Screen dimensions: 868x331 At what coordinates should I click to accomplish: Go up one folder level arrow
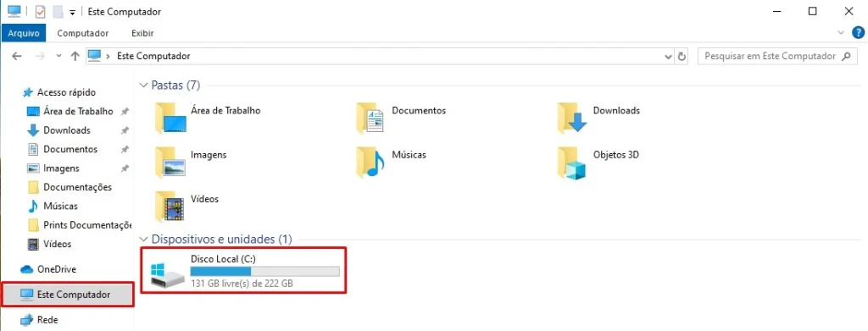click(75, 57)
